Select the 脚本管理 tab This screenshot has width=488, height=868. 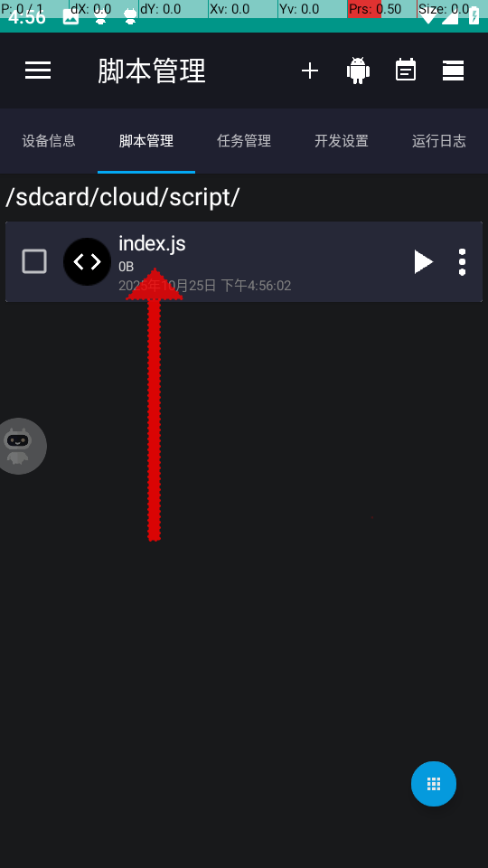tap(146, 141)
